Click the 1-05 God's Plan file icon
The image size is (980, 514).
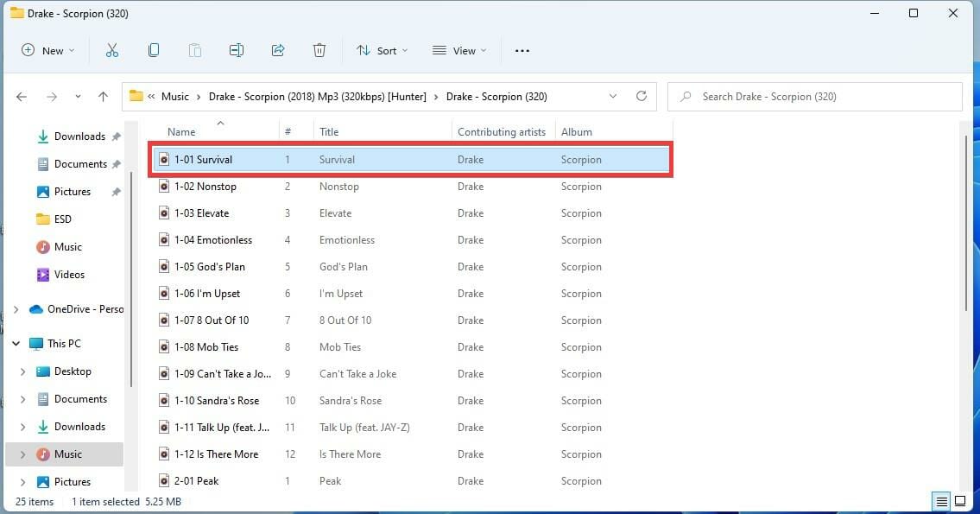pos(164,266)
